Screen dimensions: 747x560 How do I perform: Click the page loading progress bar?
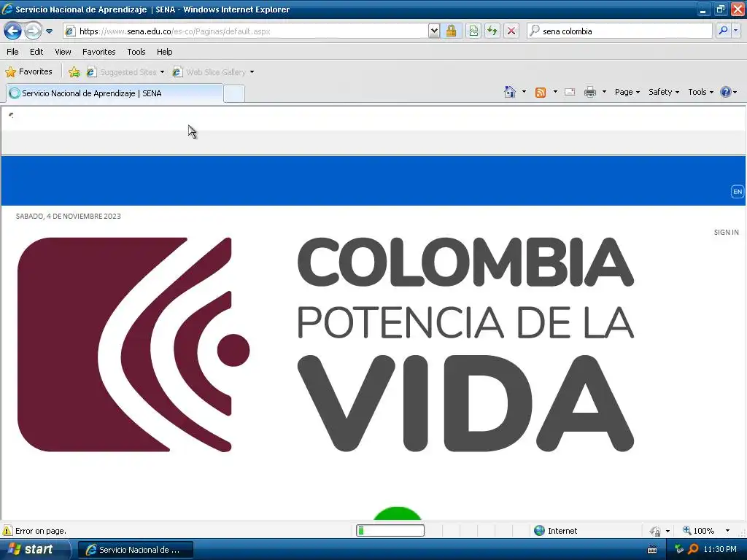[x=390, y=531]
